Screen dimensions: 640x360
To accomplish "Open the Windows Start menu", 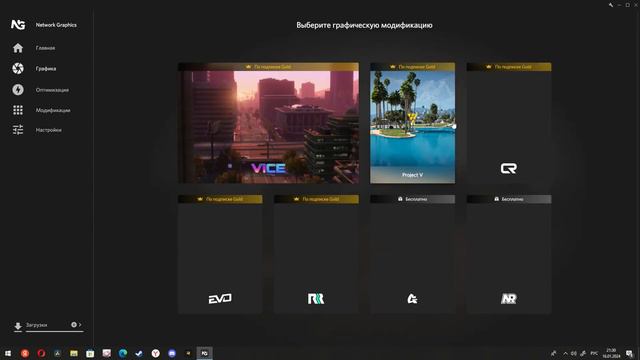I will coord(8,353).
